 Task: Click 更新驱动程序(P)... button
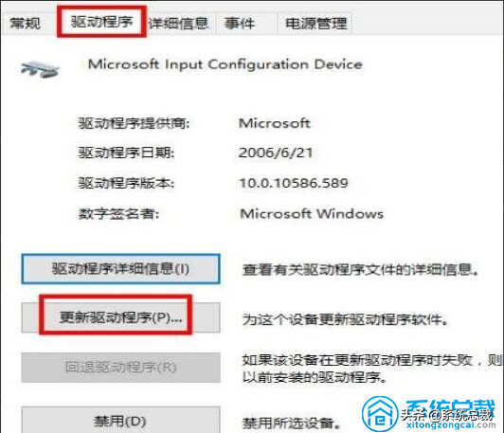tap(121, 317)
